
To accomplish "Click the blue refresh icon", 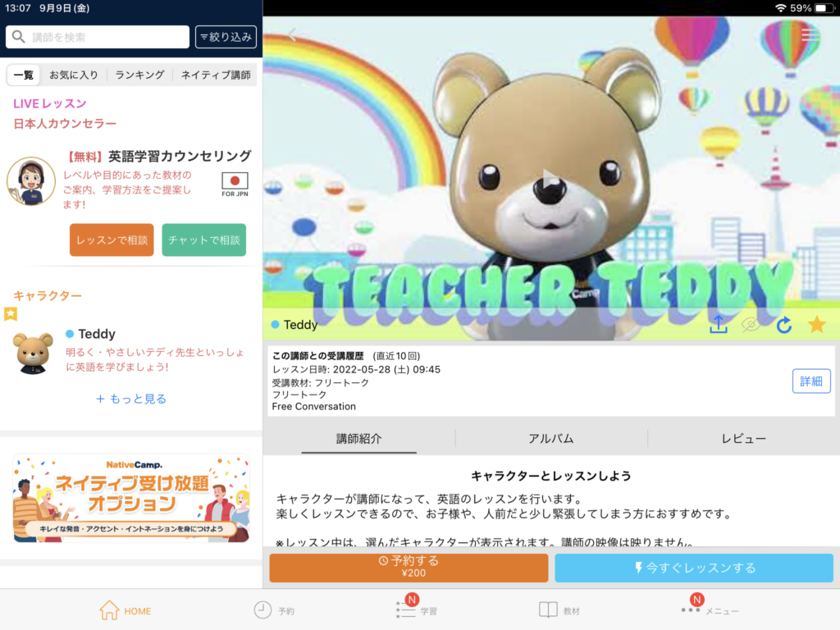I will [x=783, y=324].
